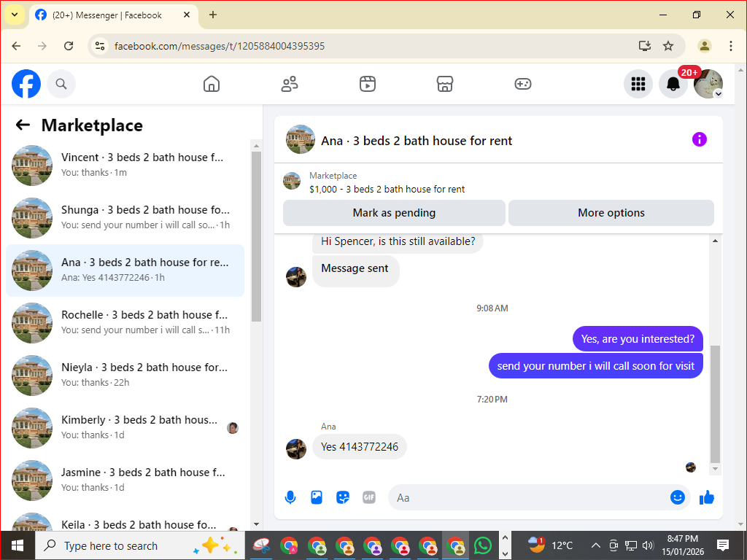The image size is (747, 560).
Task: Open the notifications bell
Action: coord(673,84)
